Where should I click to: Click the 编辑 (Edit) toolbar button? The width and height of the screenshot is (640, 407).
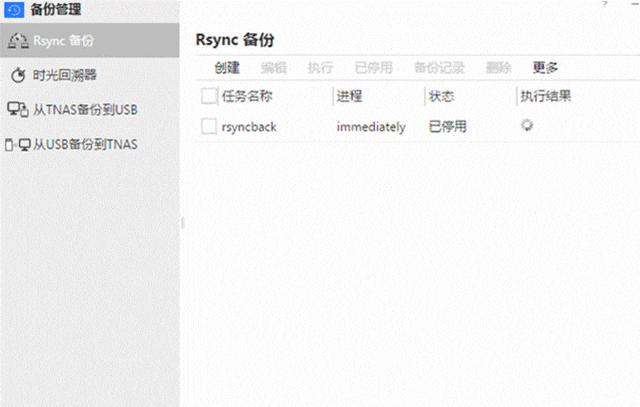(273, 68)
